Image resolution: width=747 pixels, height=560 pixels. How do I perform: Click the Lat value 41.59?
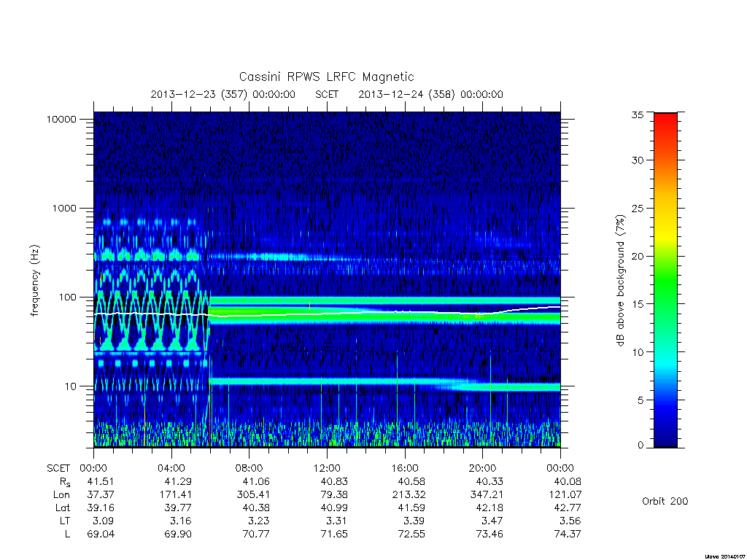[x=411, y=508]
